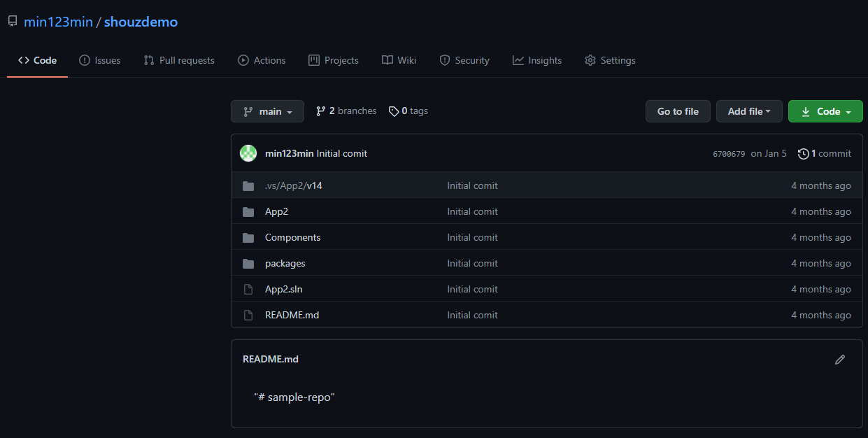This screenshot has width=868, height=438.
Task: Click the min123min avatar icon in commit row
Action: click(x=248, y=153)
